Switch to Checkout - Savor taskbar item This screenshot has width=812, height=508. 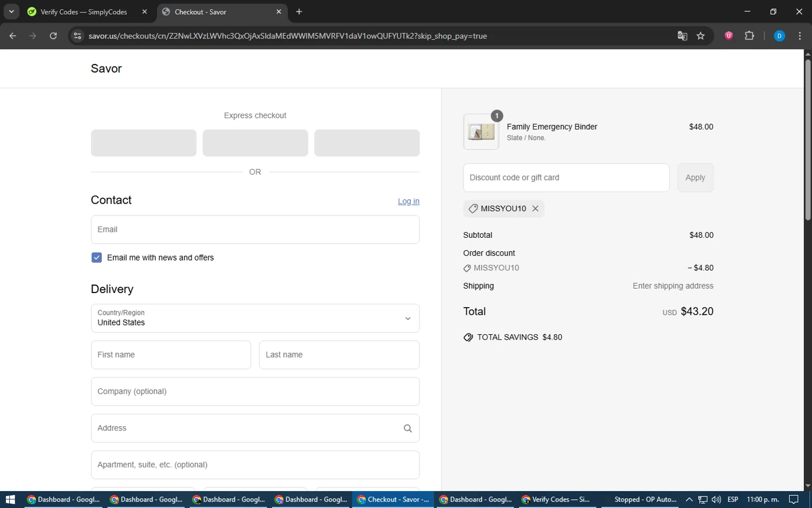click(393, 499)
